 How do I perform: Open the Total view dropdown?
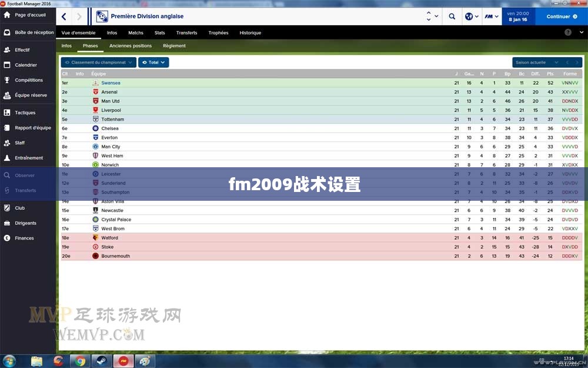pyautogui.click(x=153, y=62)
